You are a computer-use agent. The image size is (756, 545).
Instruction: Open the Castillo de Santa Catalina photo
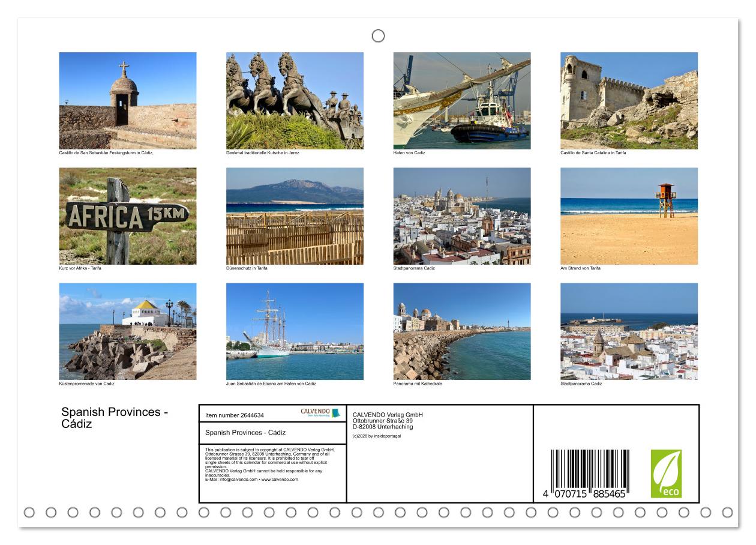(629, 101)
